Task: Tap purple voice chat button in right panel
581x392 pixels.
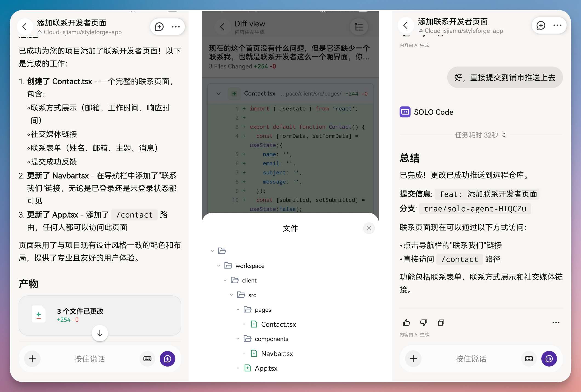Action: click(549, 359)
